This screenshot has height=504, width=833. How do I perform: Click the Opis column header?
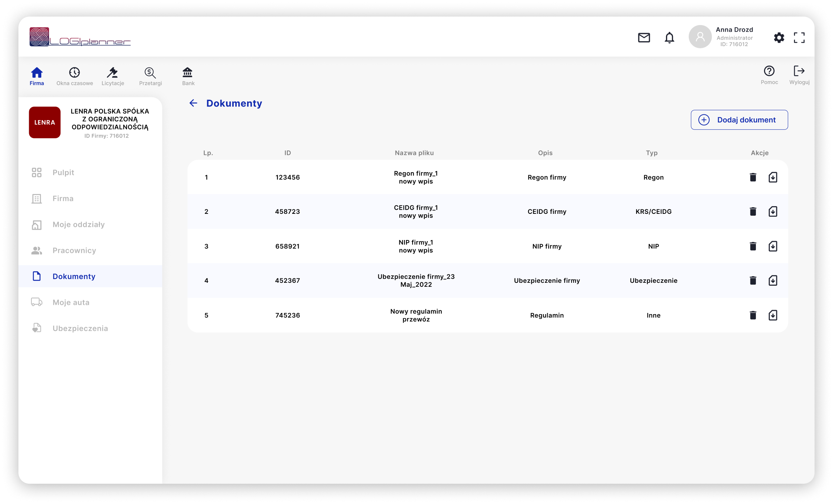tap(545, 153)
